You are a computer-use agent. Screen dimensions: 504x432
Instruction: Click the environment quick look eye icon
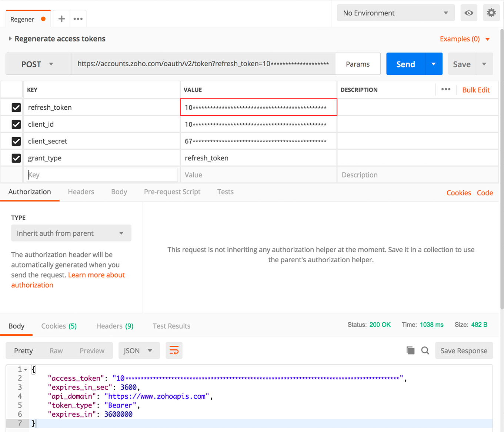(469, 13)
